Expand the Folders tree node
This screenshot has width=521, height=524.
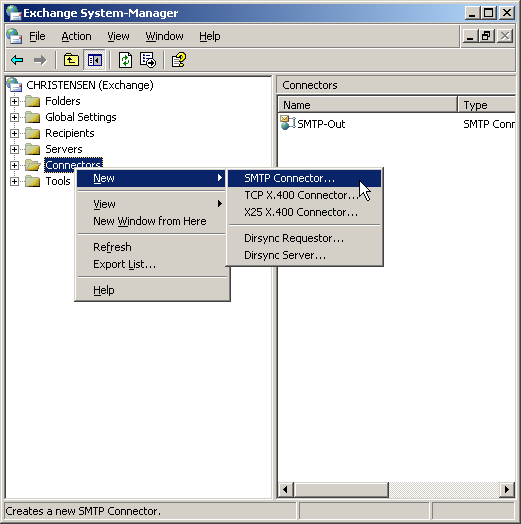pos(14,101)
